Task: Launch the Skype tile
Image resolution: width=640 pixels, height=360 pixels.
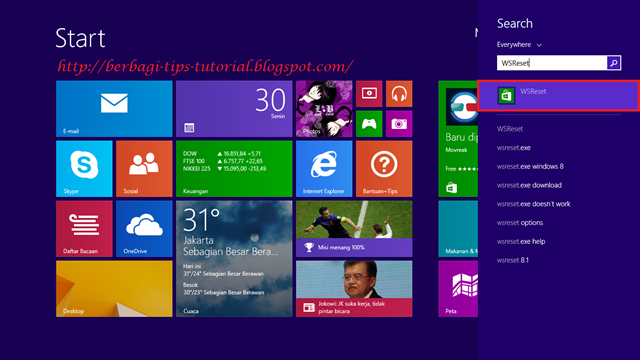Action: click(x=84, y=169)
